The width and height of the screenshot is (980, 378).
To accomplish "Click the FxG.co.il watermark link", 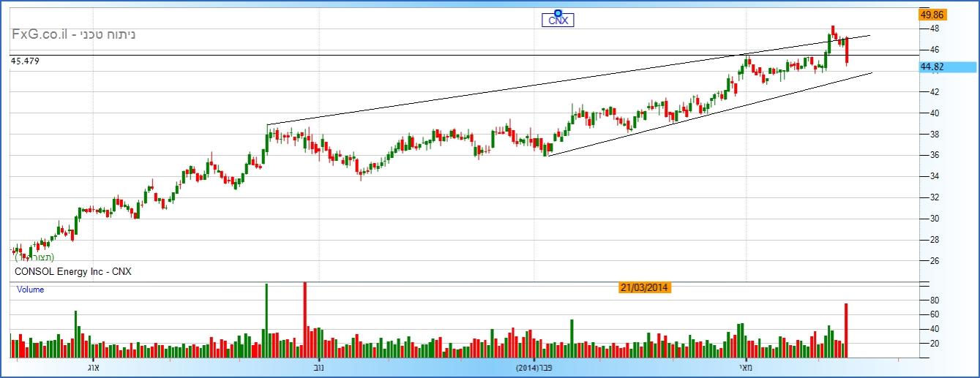I will 74,35.
